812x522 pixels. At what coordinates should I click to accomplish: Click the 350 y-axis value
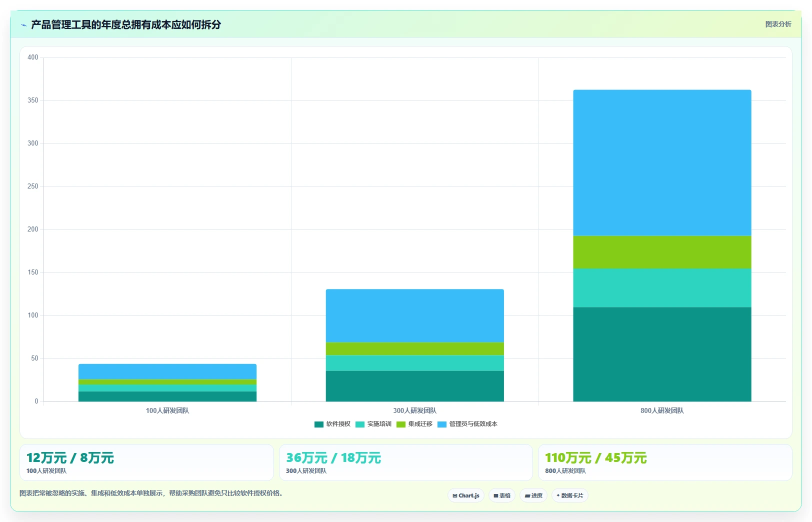tap(33, 100)
